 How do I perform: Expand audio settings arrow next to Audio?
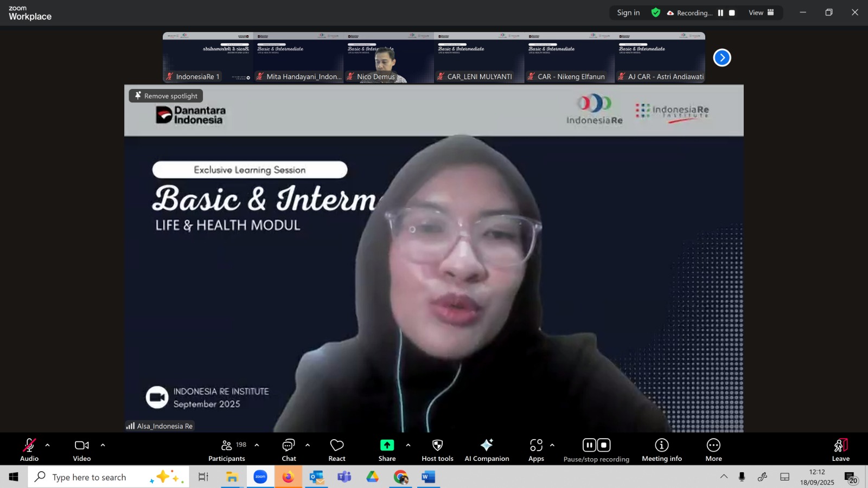[48, 445]
